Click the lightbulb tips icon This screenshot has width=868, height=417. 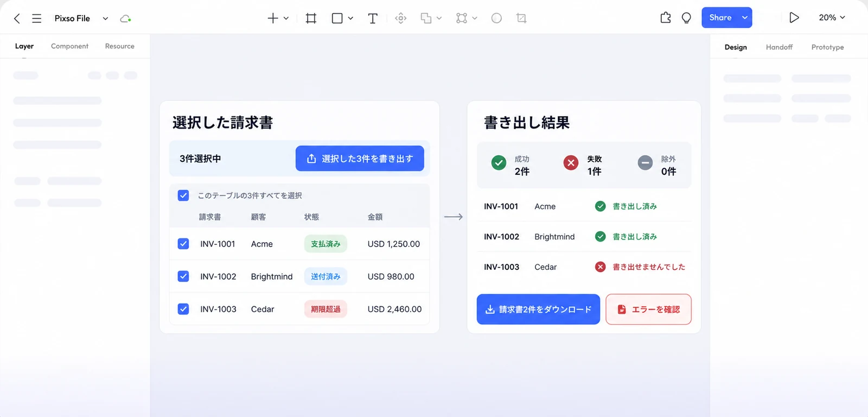click(686, 18)
